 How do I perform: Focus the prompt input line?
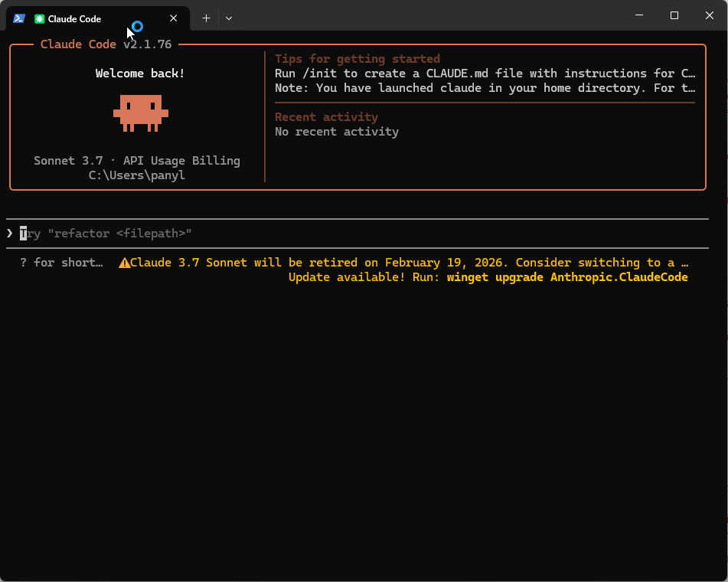[x=357, y=233]
